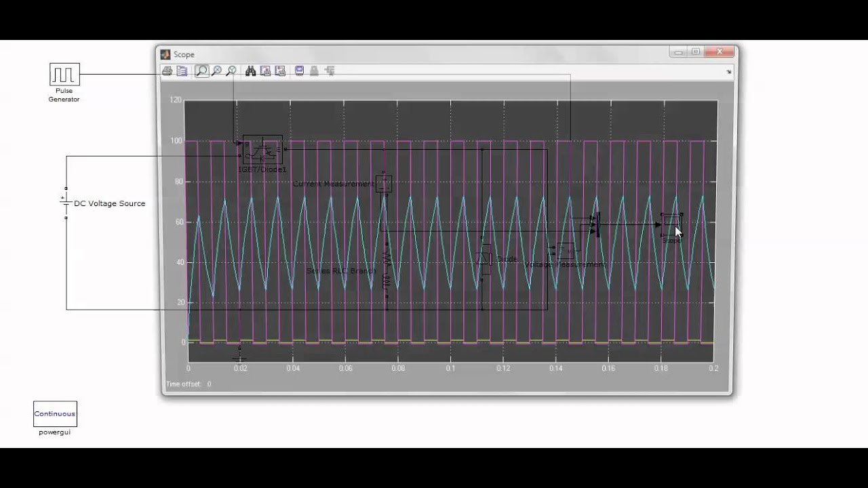Image resolution: width=868 pixels, height=488 pixels.
Task: Click the 'powergui' label text
Action: click(55, 432)
